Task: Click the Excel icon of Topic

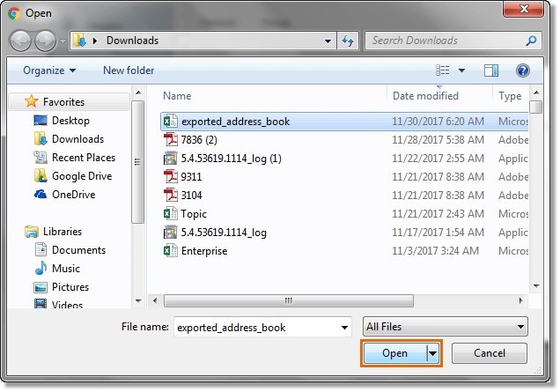Action: point(170,214)
